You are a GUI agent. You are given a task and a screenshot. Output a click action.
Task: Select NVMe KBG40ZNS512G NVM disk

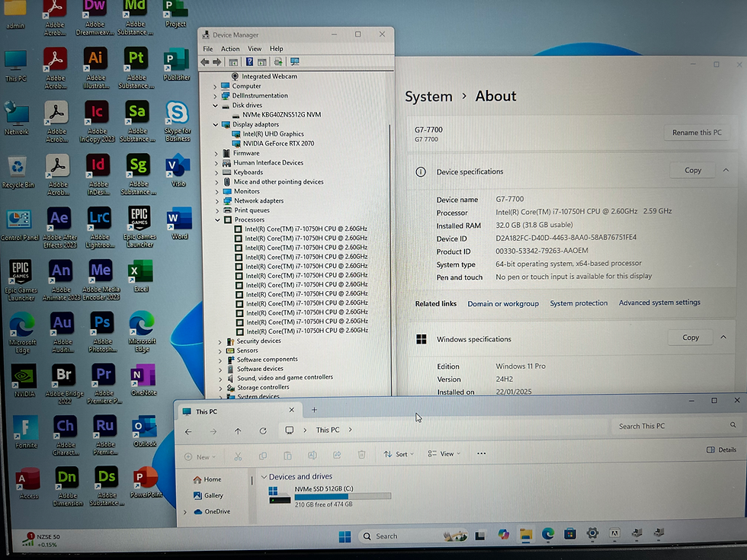[x=281, y=115]
